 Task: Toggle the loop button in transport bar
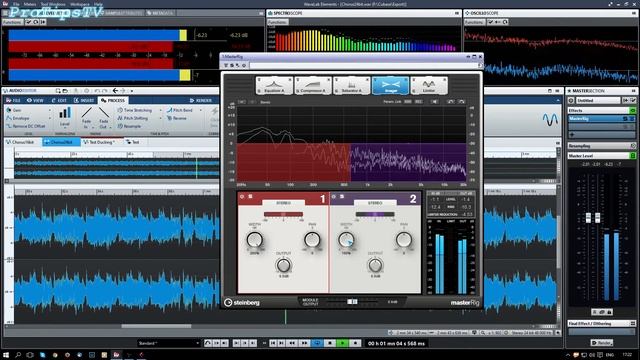coord(317,343)
